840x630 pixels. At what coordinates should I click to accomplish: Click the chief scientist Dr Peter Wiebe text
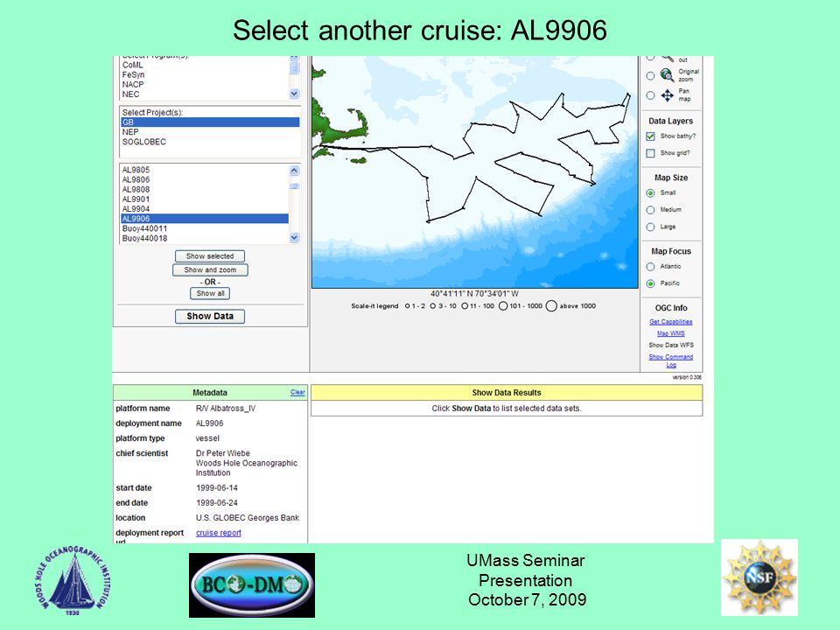223,453
